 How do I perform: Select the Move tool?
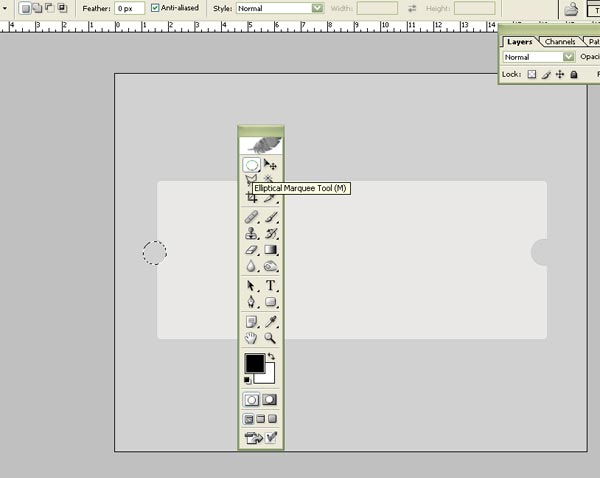[270, 165]
